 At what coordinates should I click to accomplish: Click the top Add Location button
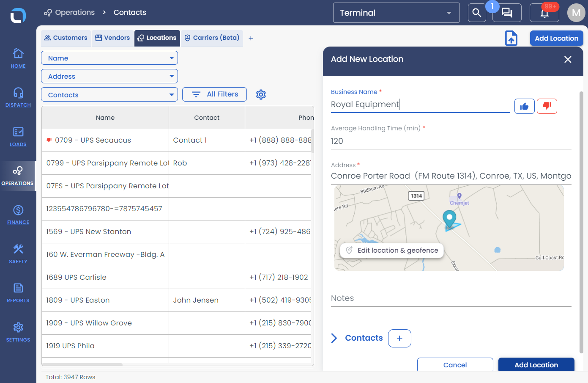557,38
